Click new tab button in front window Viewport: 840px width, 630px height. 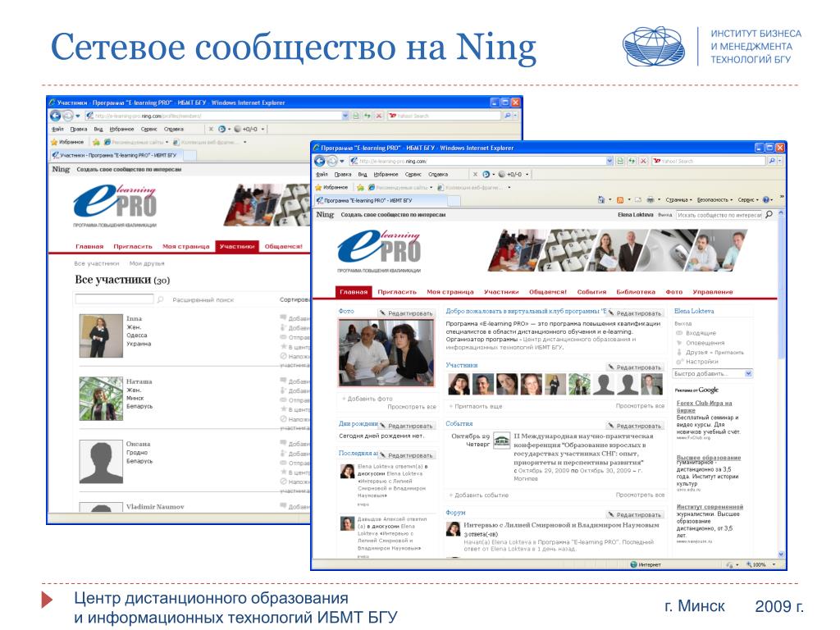point(454,200)
